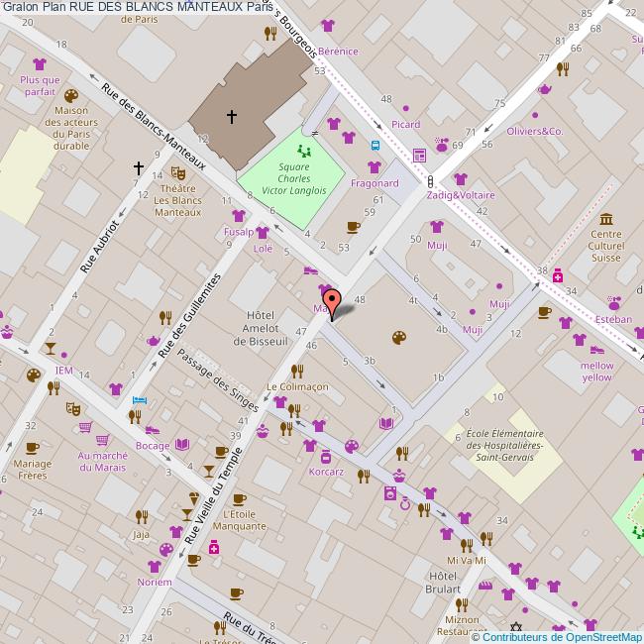
Task: Select the Centre Culturel Suisse museum icon
Action: [x=605, y=219]
